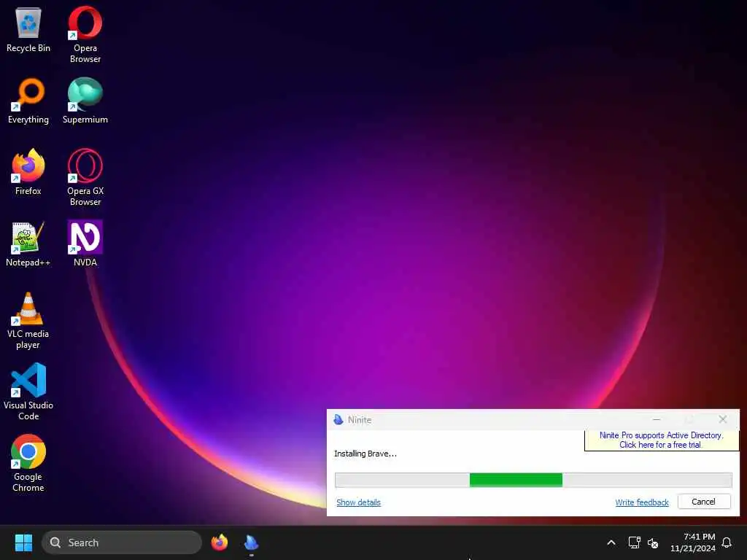
Task: Select the Firefox desktop shortcut
Action: (28, 172)
